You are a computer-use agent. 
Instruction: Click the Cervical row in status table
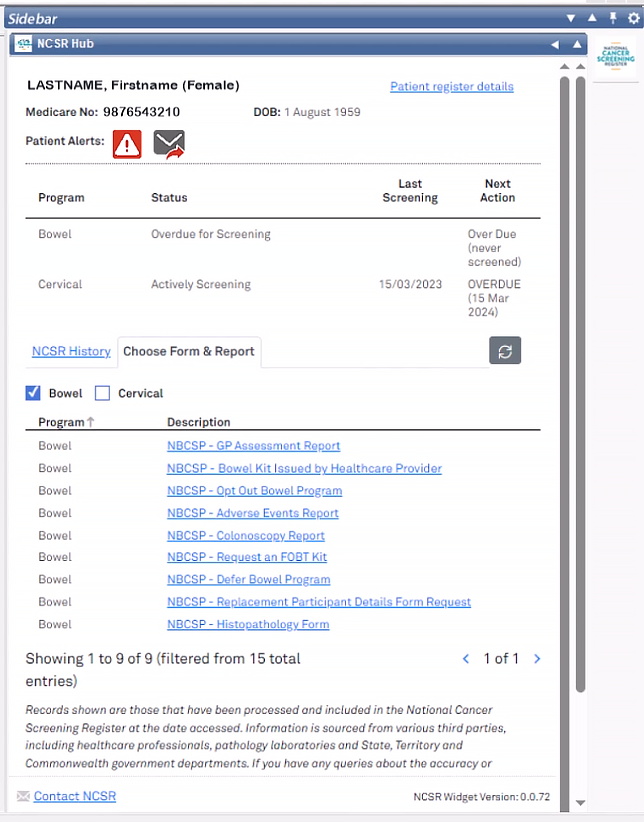tap(283, 298)
